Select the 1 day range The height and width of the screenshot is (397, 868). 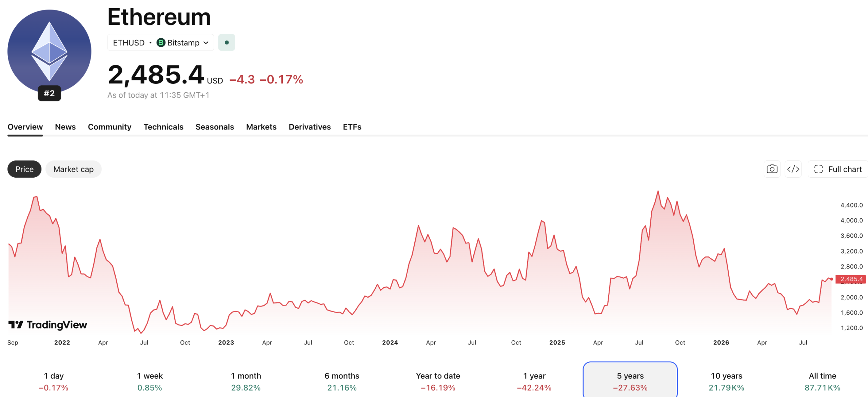[x=54, y=381]
